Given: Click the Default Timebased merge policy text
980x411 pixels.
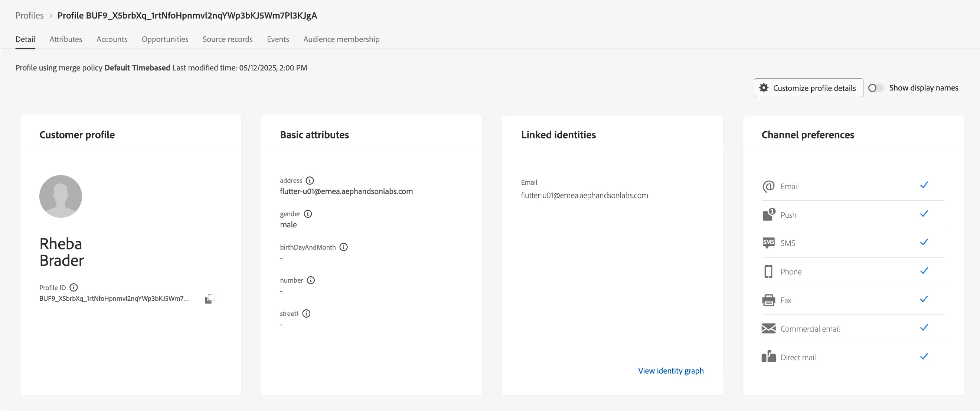Looking at the screenshot, I should 137,68.
